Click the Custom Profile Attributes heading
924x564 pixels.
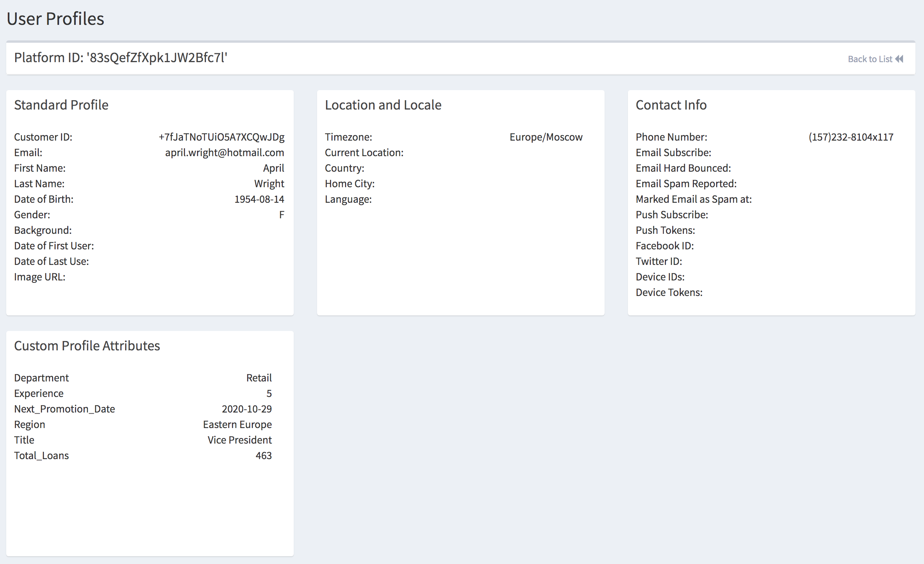pos(87,346)
